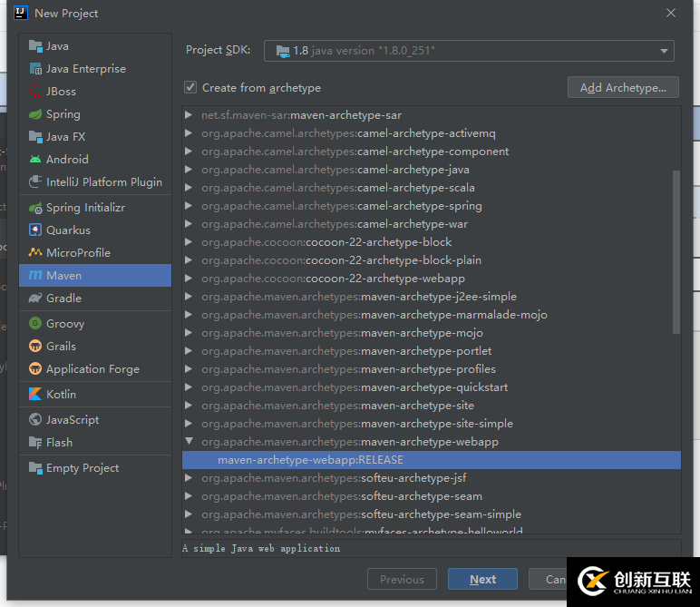This screenshot has width=700, height=607.
Task: Collapse the maven-archetype-webapp tree node
Action: (189, 442)
